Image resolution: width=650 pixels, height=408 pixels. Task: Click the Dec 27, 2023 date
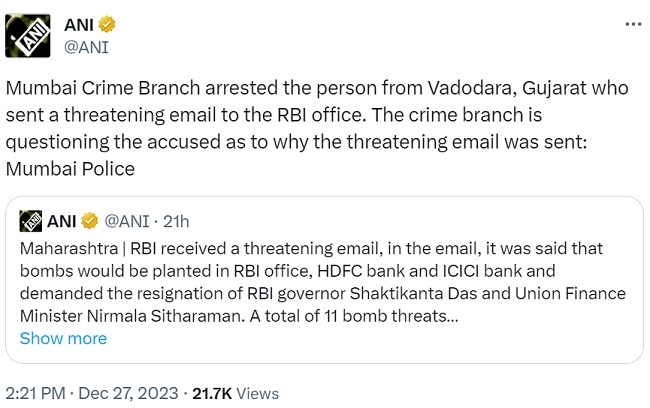[x=128, y=393]
